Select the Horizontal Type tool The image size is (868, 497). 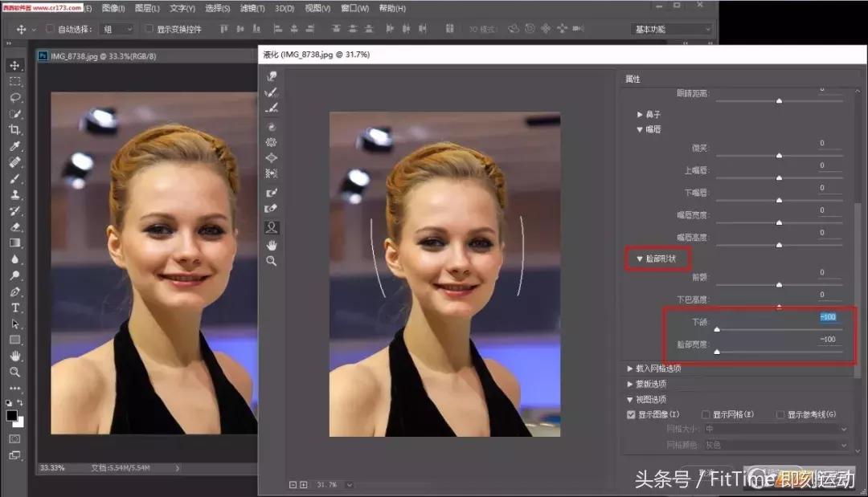coord(14,308)
